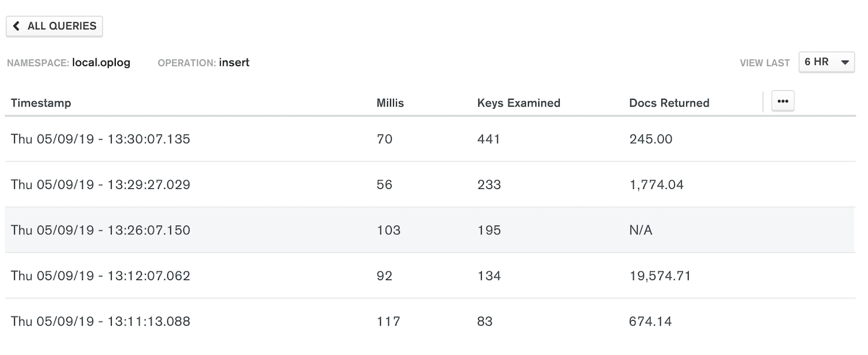Click the dropdown caret next to 6 HR

(x=844, y=62)
